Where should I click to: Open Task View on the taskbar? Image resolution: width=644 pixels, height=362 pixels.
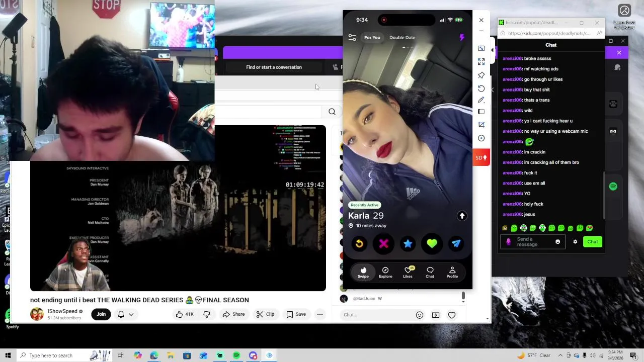pyautogui.click(x=121, y=355)
